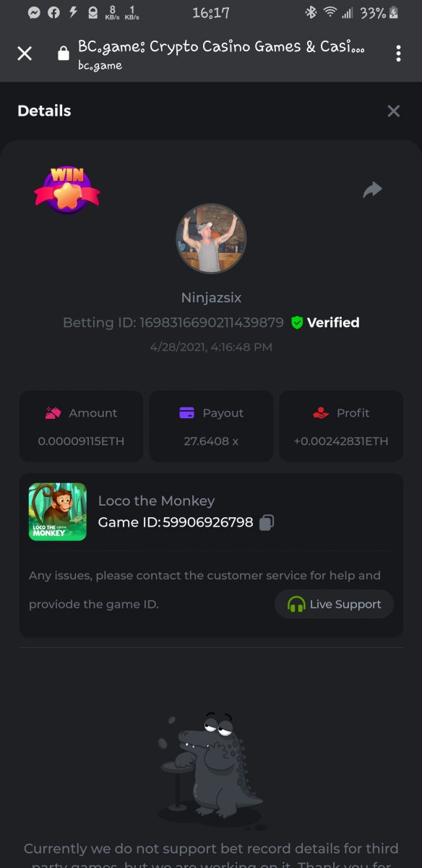422x868 pixels.
Task: Close the browser tab with X
Action: pos(25,54)
